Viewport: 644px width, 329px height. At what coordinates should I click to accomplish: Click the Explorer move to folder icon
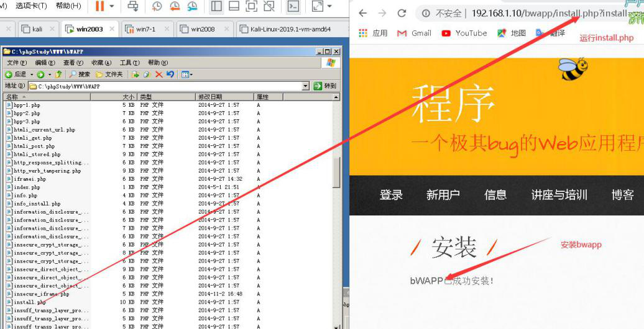135,74
